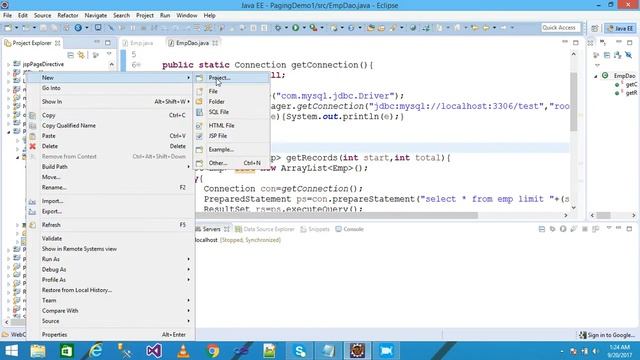Image resolution: width=640 pixels, height=360 pixels.
Task: Select the Java EE perspective button
Action: [x=620, y=28]
